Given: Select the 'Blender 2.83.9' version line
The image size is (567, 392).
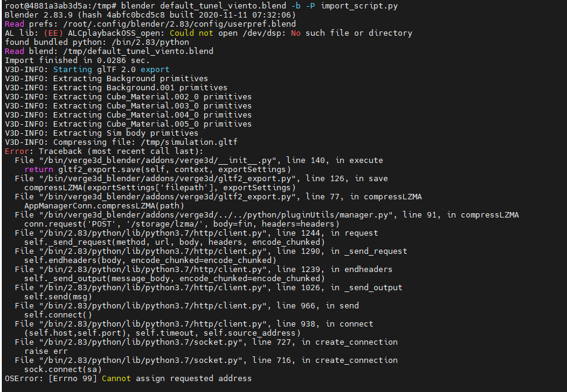Looking at the screenshot, I should pos(150,15).
